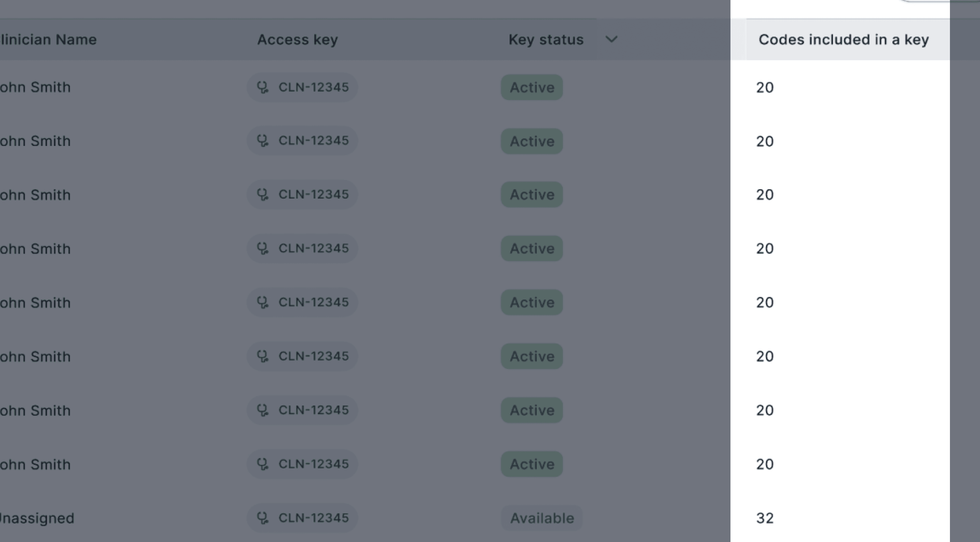Click the stethoscope icon in the first row's access key
Image resolution: width=980 pixels, height=542 pixels.
(263, 88)
